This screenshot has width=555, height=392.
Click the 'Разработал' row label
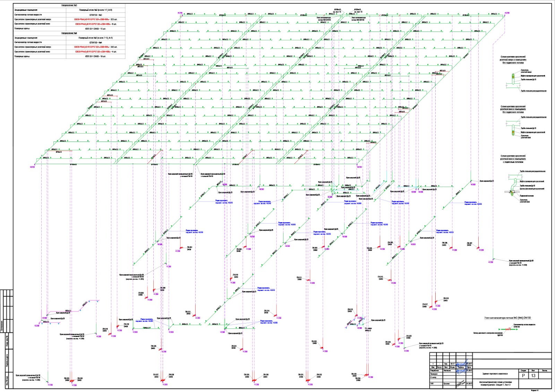tap(435, 370)
